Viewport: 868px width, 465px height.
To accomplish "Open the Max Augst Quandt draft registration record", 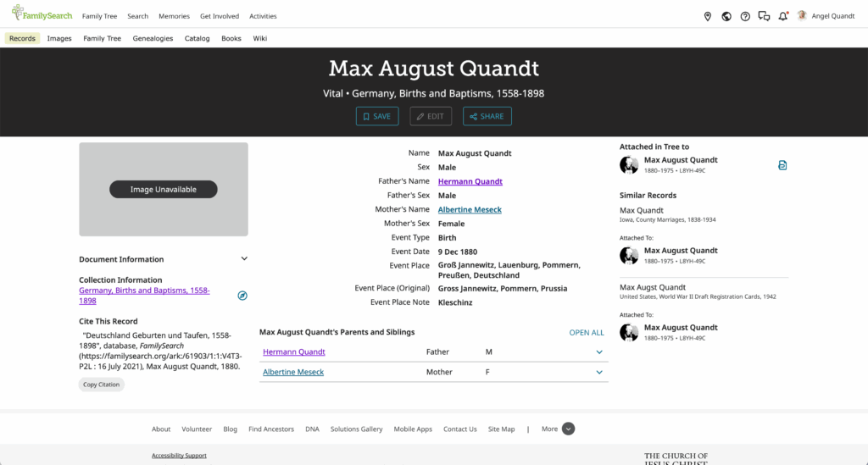I will coord(652,287).
